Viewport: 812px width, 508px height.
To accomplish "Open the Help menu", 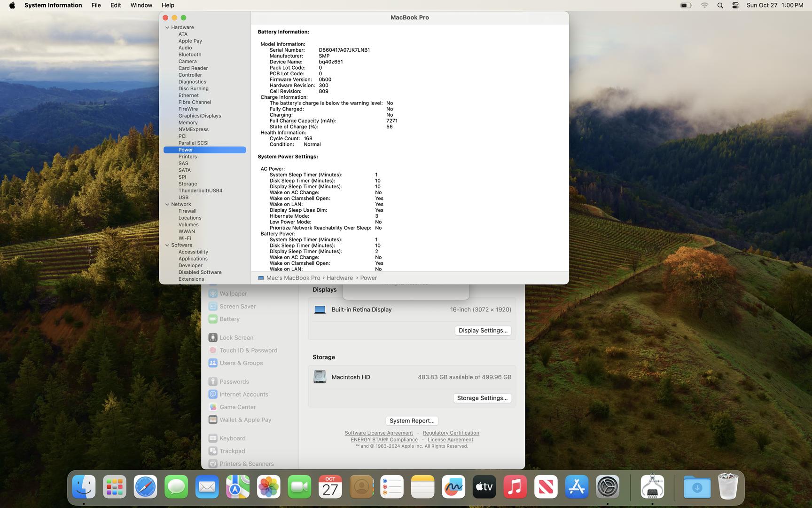I will coord(168,5).
